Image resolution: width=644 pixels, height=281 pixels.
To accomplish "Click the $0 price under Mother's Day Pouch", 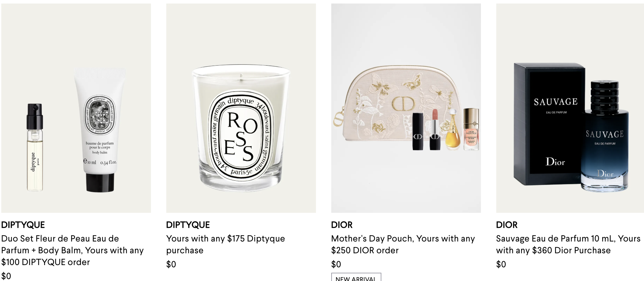I will coord(336,264).
